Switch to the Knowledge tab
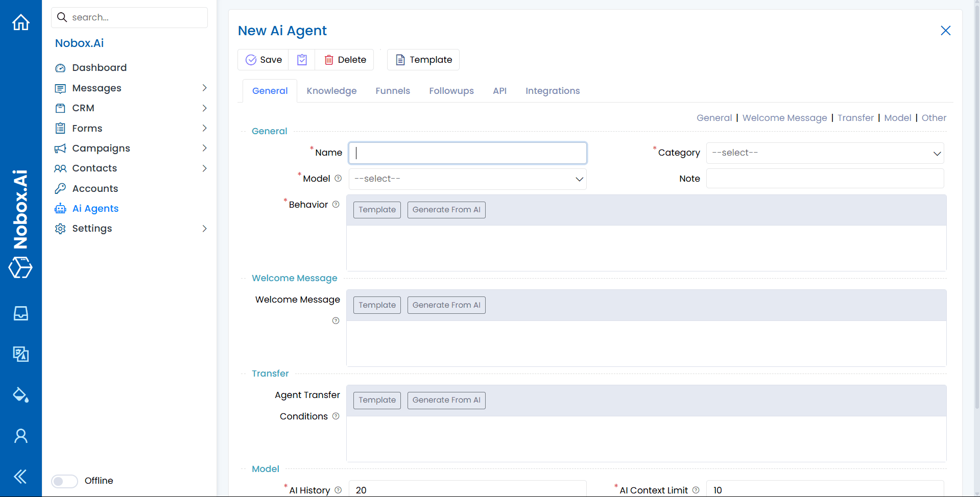 click(331, 91)
